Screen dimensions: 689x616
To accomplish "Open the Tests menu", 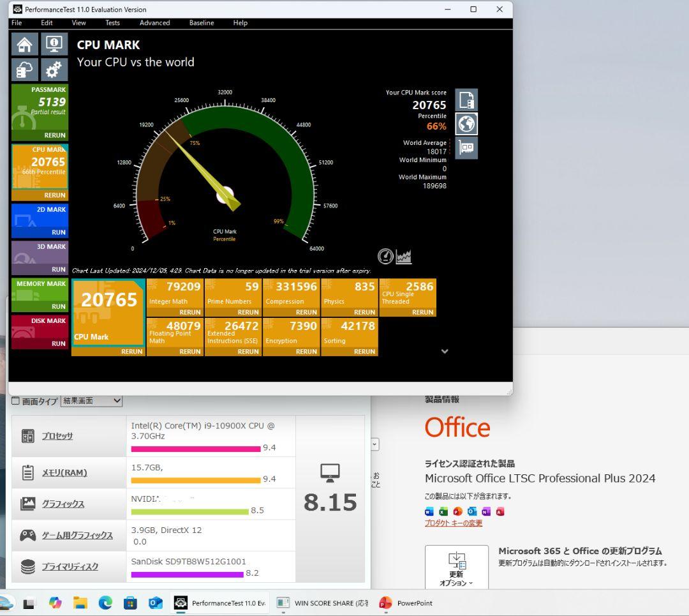I will [x=112, y=23].
